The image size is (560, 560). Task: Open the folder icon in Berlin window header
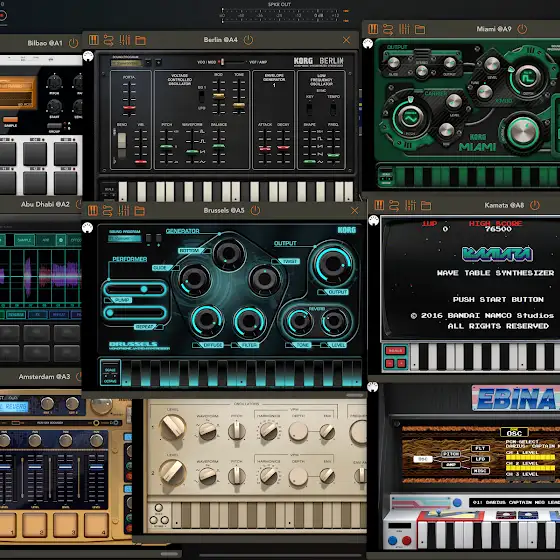coord(140,40)
